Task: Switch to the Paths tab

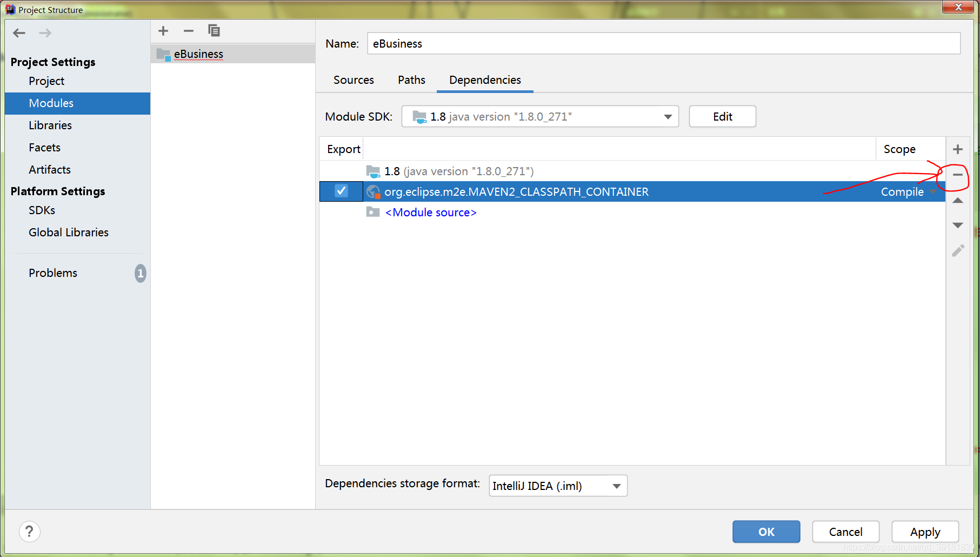Action: pos(411,80)
